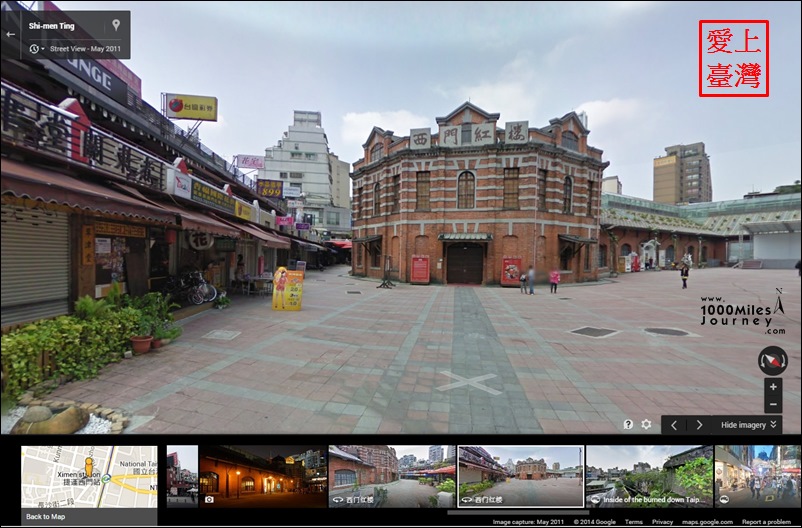This screenshot has height=528, width=802.
Task: Open the maps.google.com link
Action: (x=707, y=522)
